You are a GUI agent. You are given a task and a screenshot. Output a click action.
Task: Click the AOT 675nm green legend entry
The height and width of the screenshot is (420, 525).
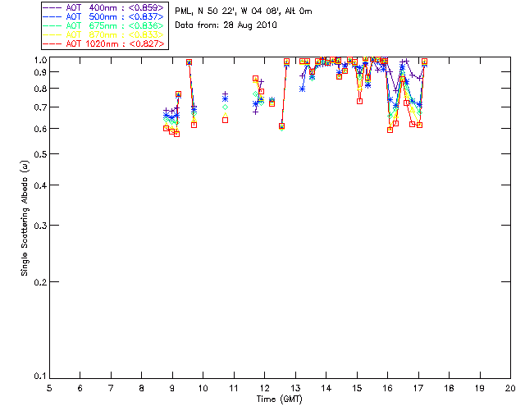pos(105,25)
